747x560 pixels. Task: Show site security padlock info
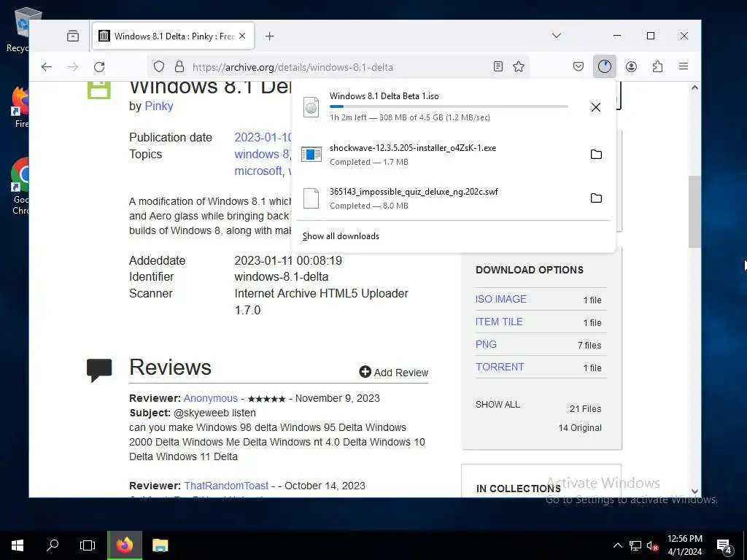(x=179, y=66)
